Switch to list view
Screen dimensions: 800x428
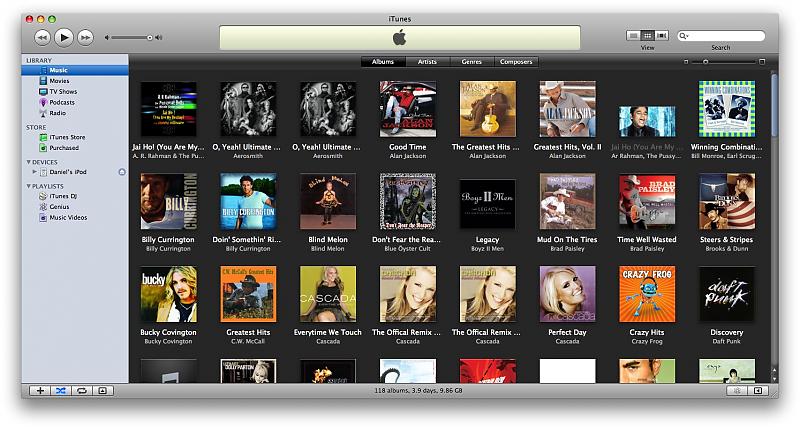634,36
